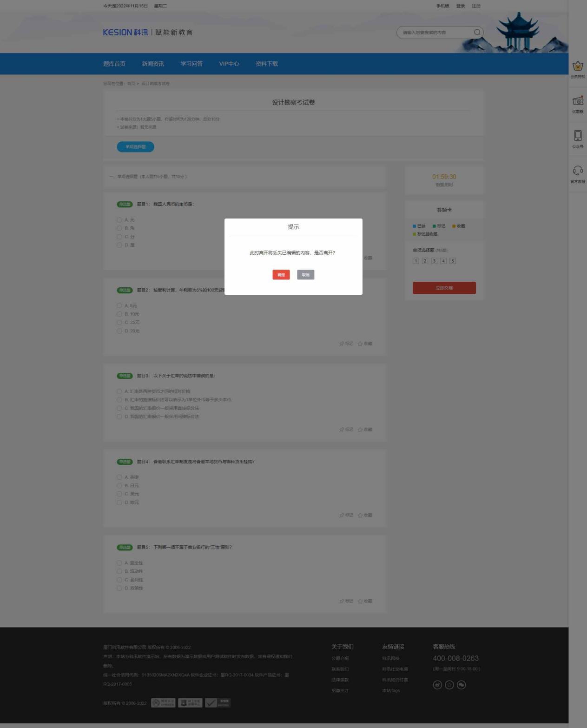Click the 官方客服 headset icon
The width and height of the screenshot is (587, 728).
coord(578,171)
